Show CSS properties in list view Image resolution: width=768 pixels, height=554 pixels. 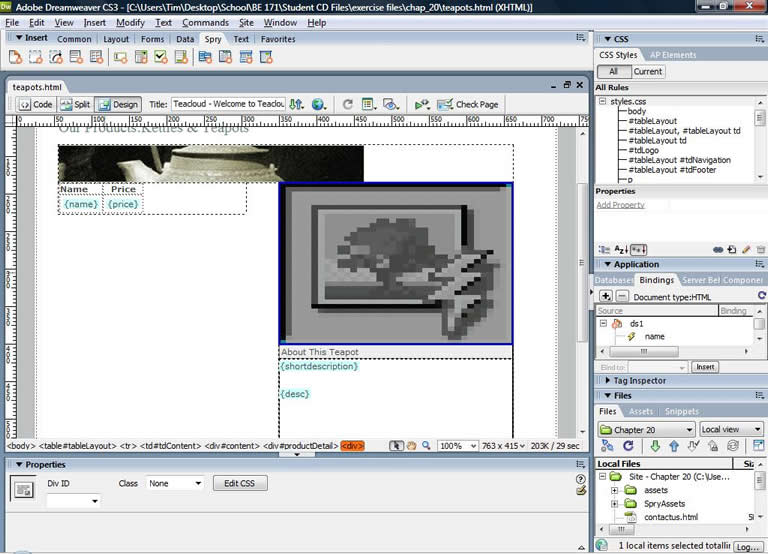(621, 250)
